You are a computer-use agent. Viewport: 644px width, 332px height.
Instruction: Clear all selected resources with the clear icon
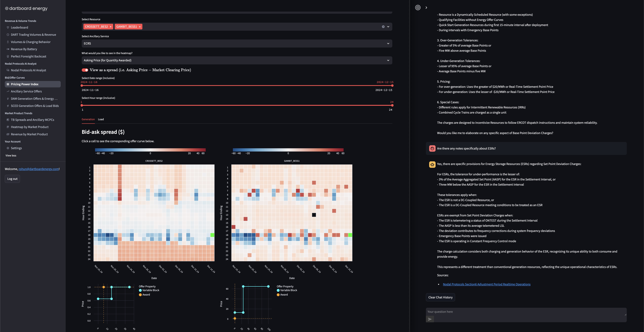point(383,27)
